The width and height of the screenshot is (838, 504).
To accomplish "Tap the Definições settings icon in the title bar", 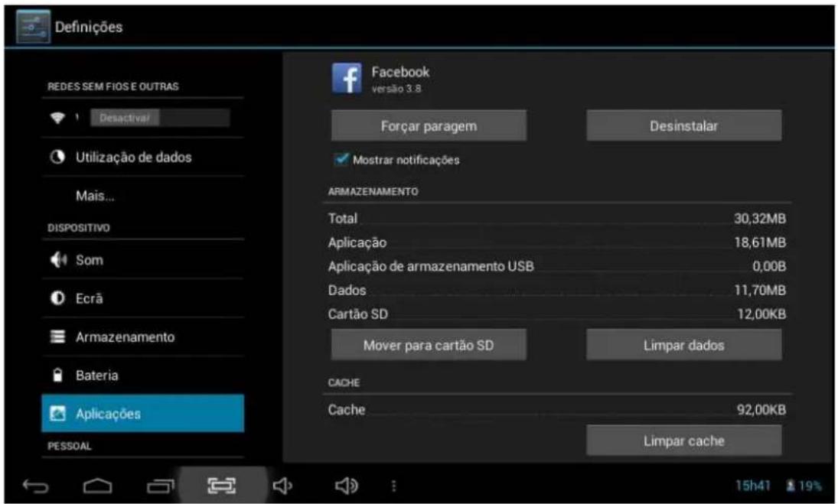I will [x=33, y=27].
